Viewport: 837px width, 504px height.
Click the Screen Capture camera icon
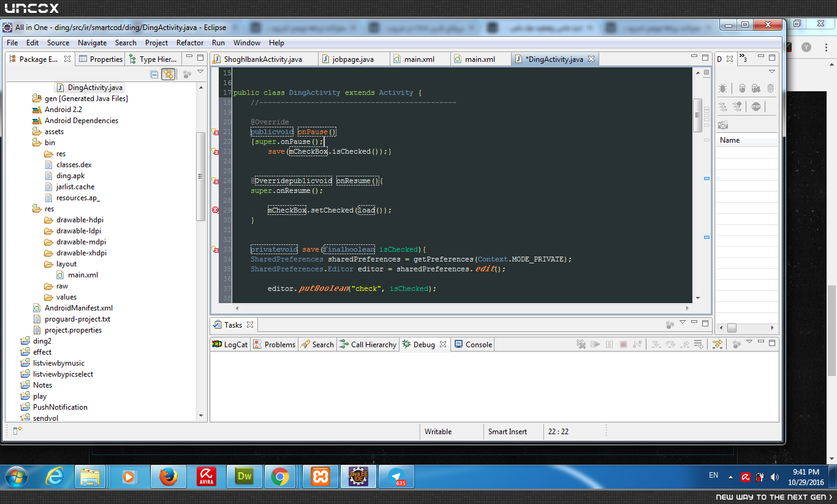click(x=723, y=124)
